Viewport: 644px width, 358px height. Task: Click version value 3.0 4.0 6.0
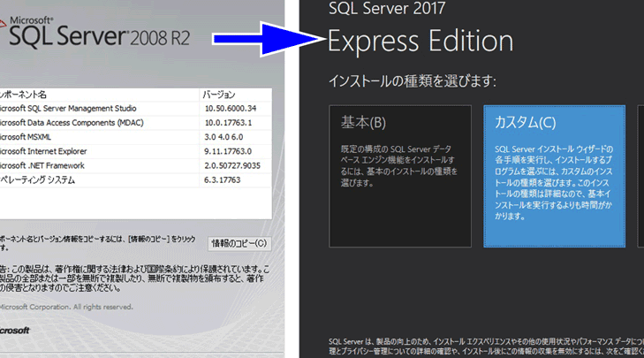pyautogui.click(x=224, y=137)
